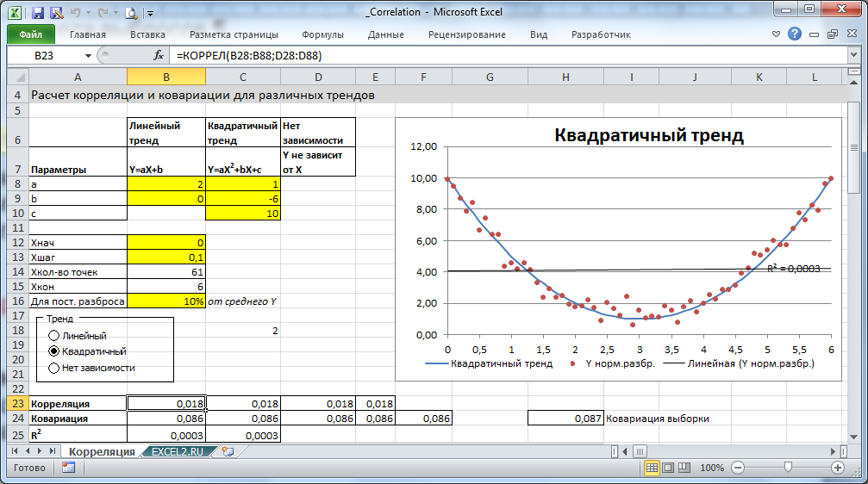Minimize the workbook window inside Excel
Screen dimensions: 868x484
click(x=814, y=34)
